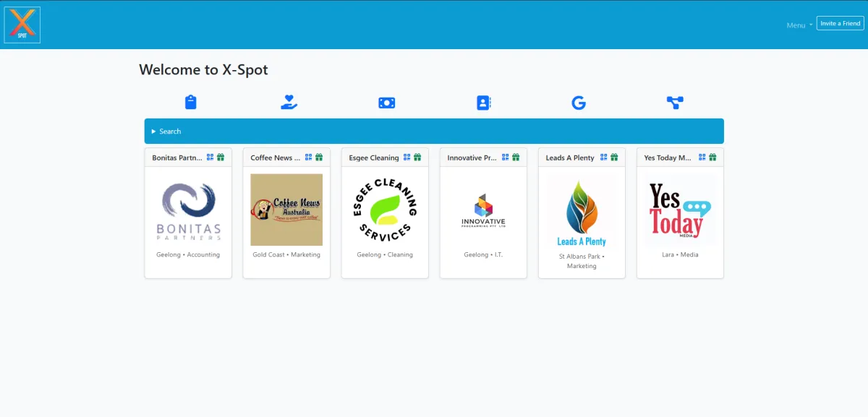Open gift icon on Yes Today Media card
This screenshot has height=417, width=868.
coord(712,158)
